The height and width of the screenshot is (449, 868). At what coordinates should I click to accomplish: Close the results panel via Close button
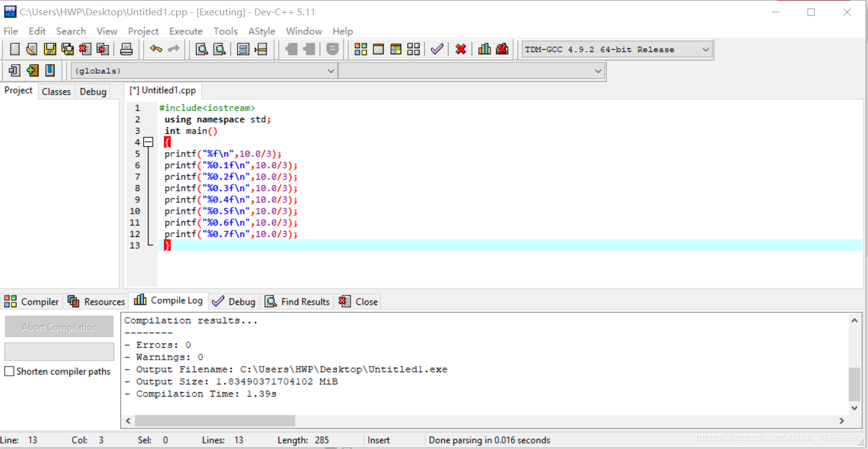(358, 301)
